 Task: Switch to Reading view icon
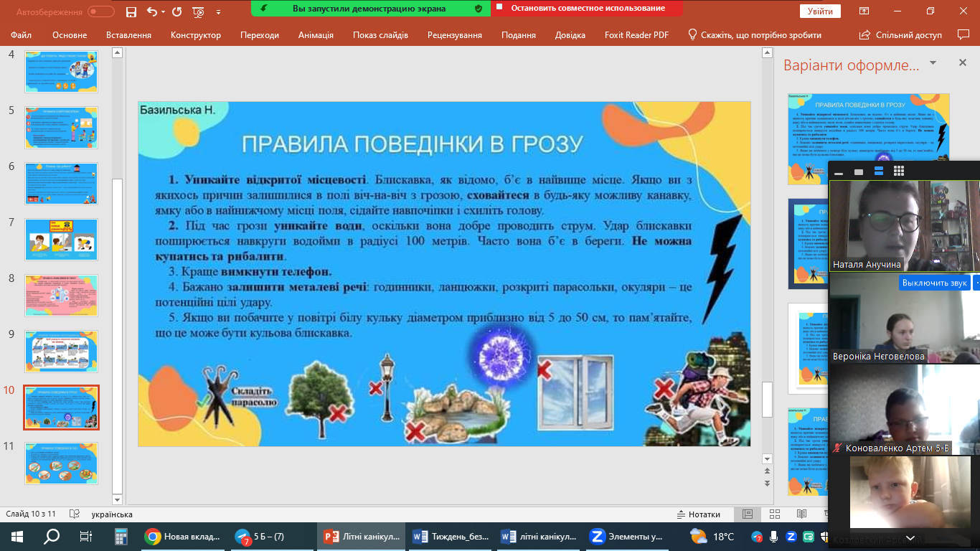802,514
